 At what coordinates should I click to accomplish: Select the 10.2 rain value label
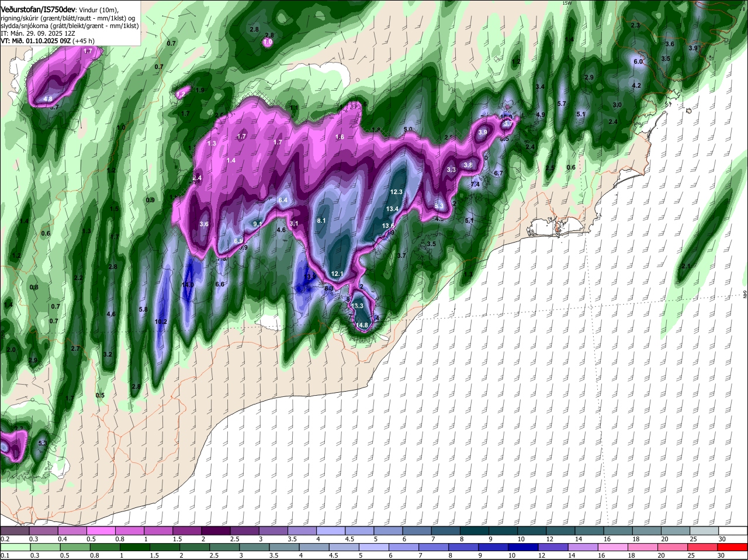click(x=161, y=322)
